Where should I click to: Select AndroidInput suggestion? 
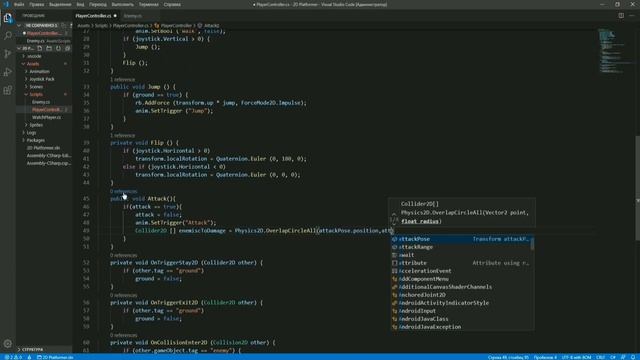(461, 311)
